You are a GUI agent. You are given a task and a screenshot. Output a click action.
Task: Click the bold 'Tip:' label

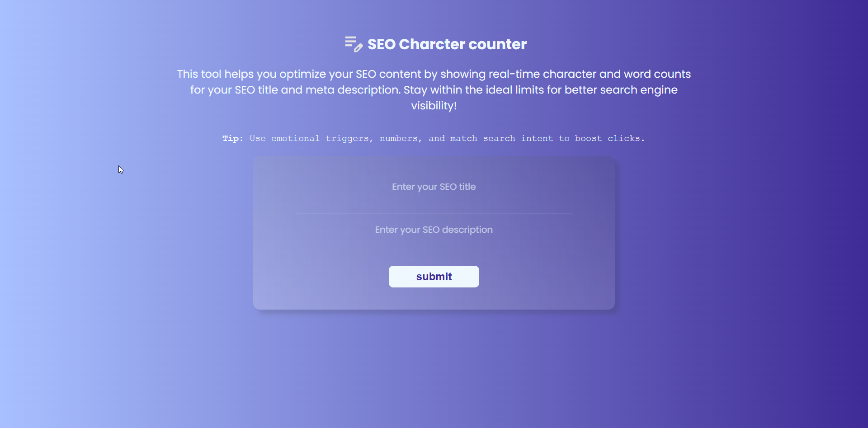click(232, 139)
